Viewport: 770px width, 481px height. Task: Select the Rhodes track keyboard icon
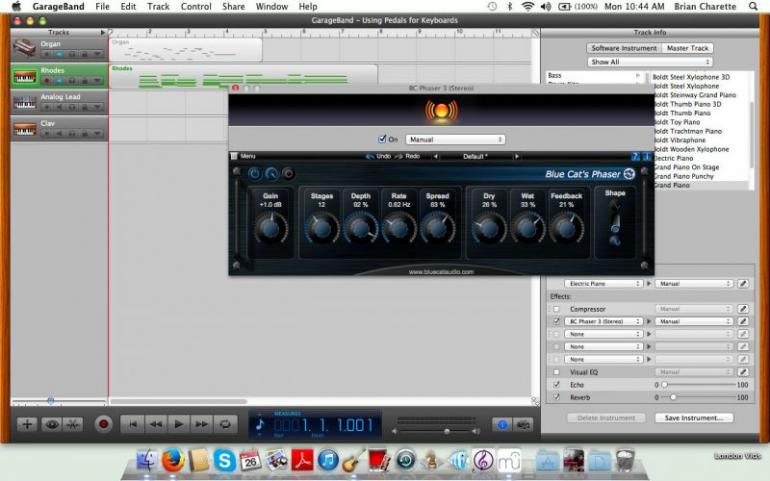(x=25, y=77)
